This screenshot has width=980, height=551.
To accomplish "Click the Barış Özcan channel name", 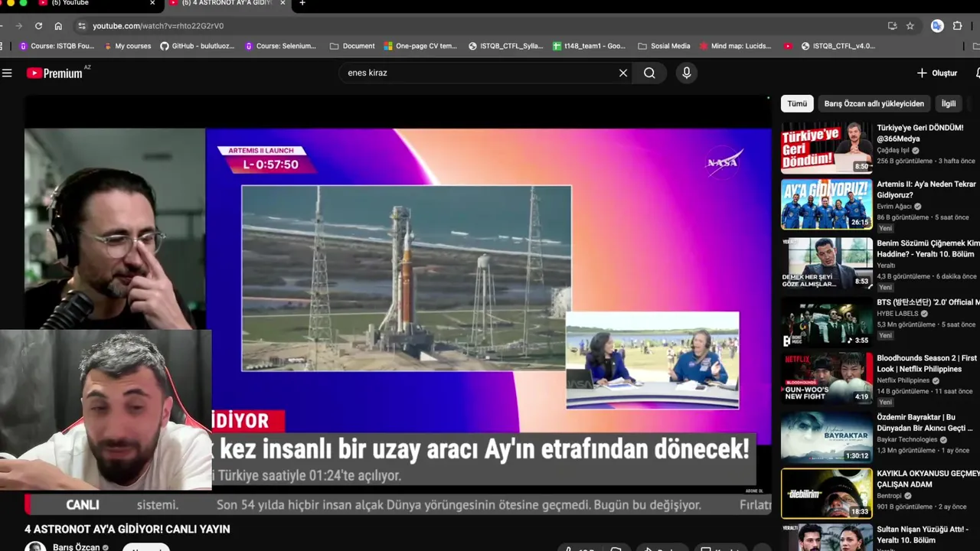I will (76, 547).
